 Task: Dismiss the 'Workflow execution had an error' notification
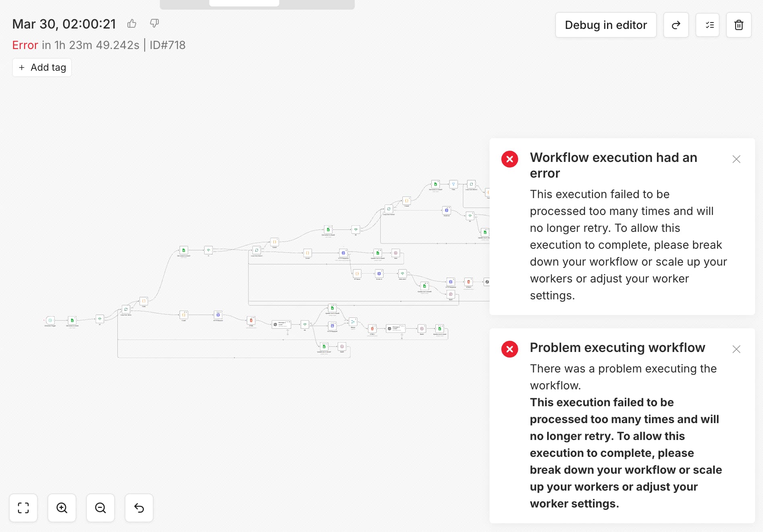tap(736, 159)
